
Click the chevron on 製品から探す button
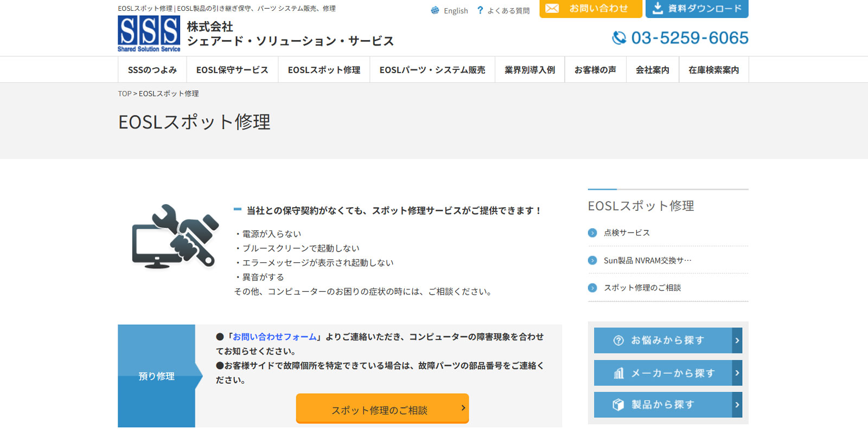(737, 405)
